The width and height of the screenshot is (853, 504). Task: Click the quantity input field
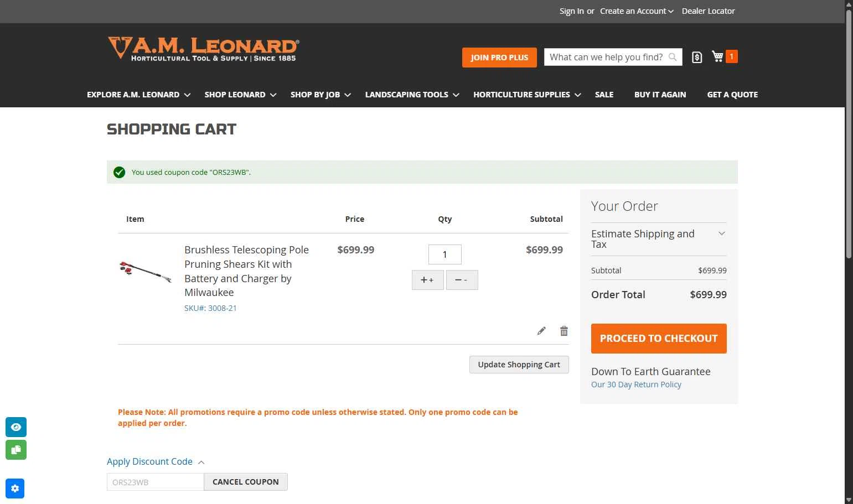pos(444,254)
